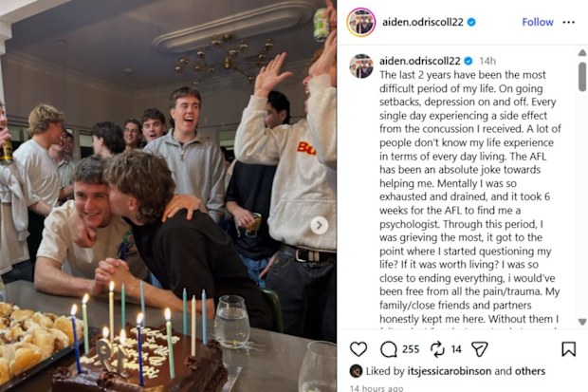
Task: Like the post with the heart icon
Action: (358, 349)
